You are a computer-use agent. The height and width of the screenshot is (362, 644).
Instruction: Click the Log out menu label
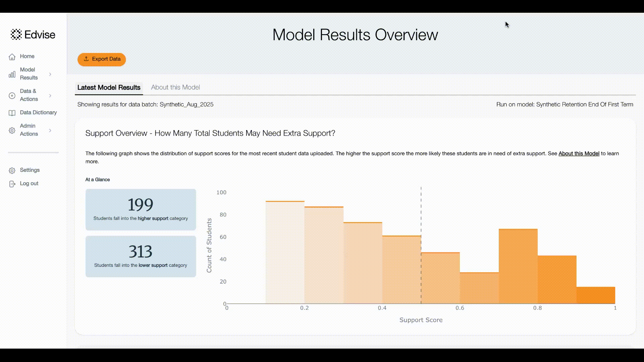(29, 184)
